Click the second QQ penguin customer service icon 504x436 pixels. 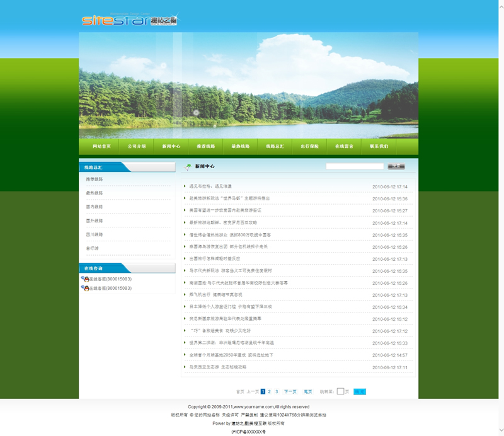click(84, 288)
